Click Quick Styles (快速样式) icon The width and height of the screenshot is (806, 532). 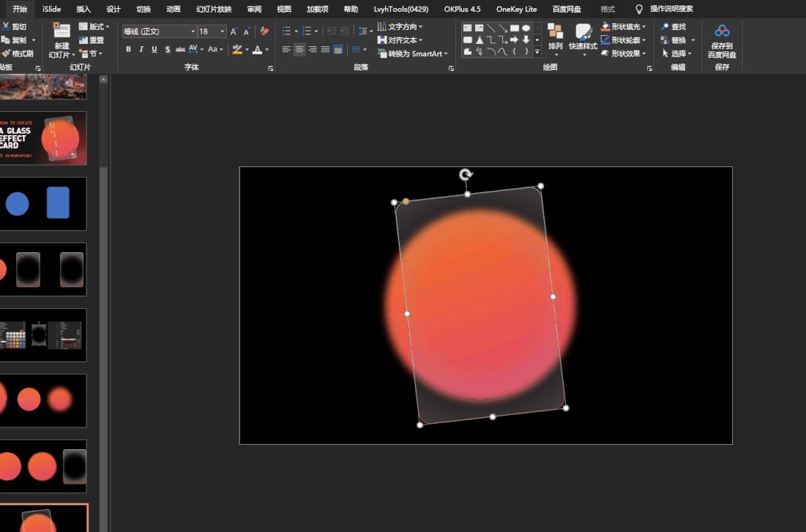pyautogui.click(x=583, y=33)
